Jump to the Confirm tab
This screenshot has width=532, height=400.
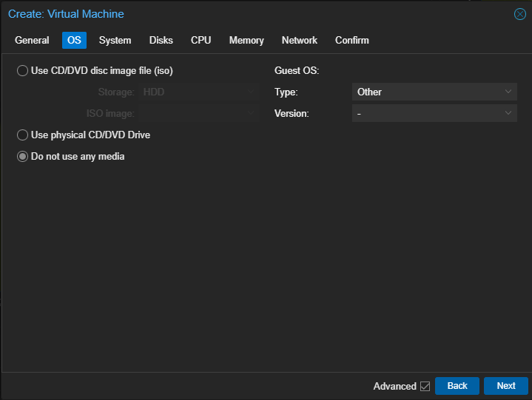pyautogui.click(x=351, y=41)
